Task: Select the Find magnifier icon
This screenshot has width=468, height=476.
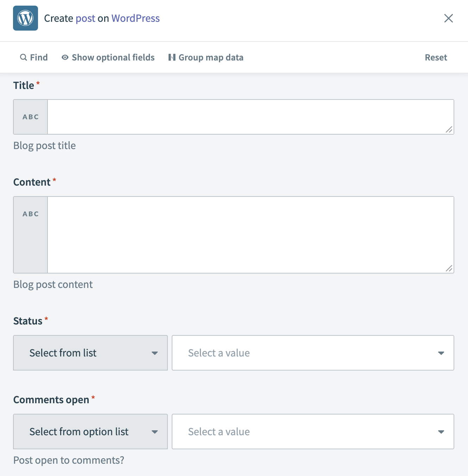Action: coord(24,57)
